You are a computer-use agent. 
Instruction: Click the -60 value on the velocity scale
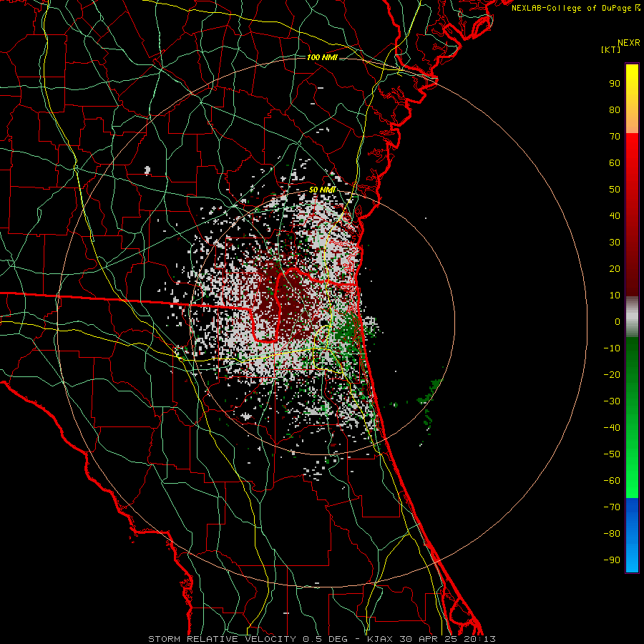pyautogui.click(x=612, y=481)
